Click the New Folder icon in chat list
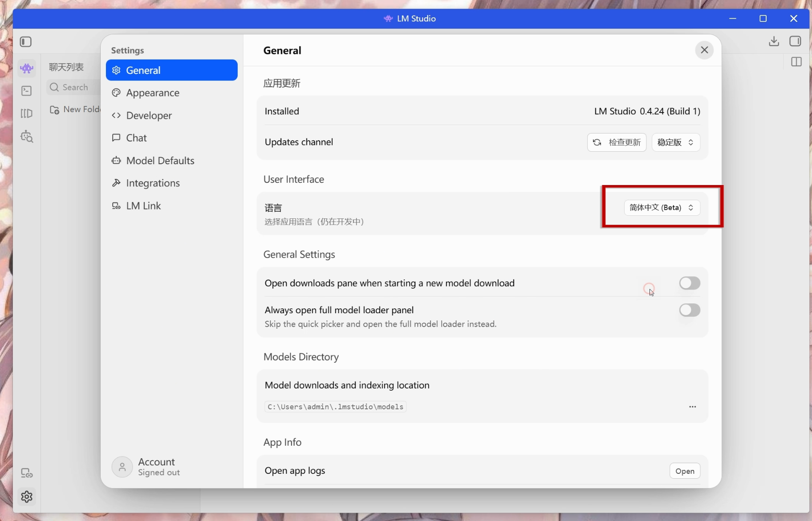812x521 pixels. [x=55, y=109]
